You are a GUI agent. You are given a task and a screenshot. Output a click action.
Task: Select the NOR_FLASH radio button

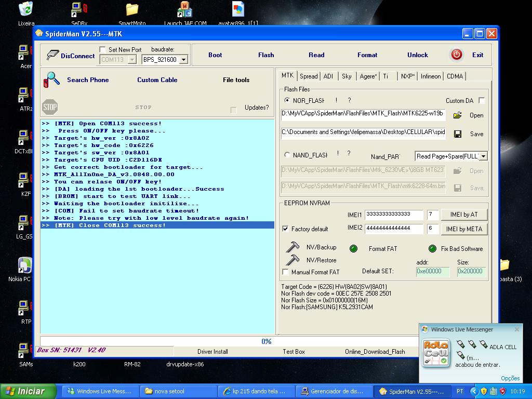(x=287, y=100)
